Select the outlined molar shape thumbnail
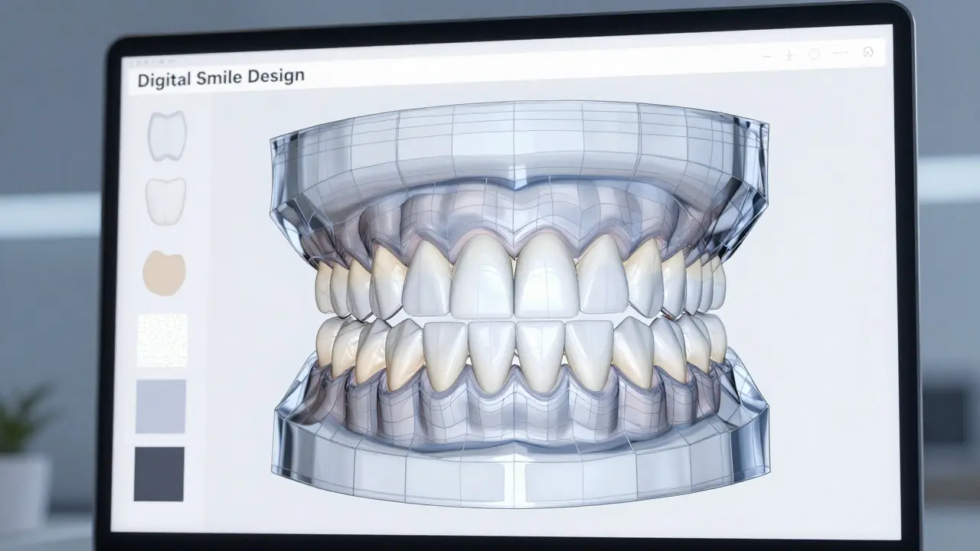This screenshot has height=551, width=980. click(x=167, y=136)
